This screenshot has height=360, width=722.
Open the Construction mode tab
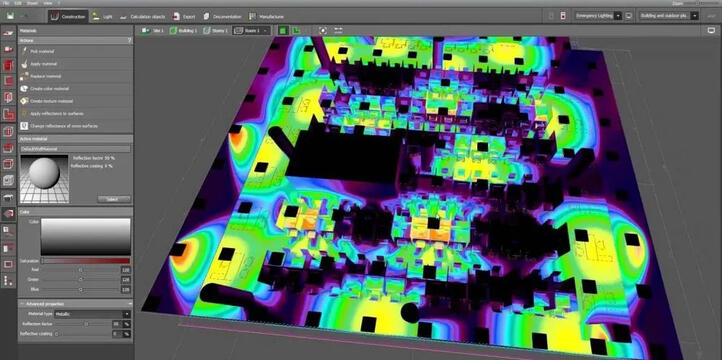pos(68,17)
